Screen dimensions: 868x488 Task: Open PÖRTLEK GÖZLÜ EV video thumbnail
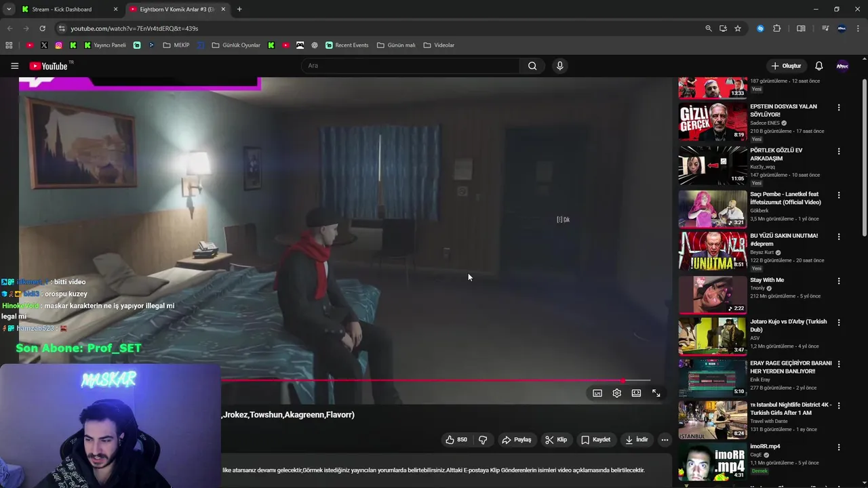click(713, 165)
